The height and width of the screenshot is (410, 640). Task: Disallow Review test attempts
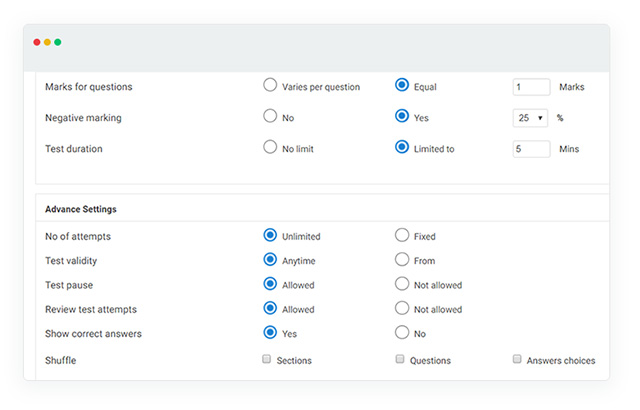pyautogui.click(x=402, y=308)
